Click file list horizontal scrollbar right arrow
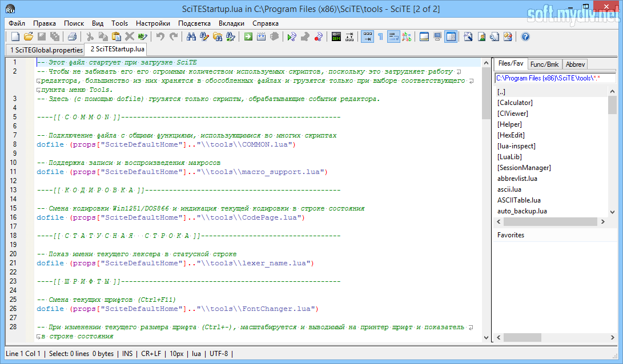Viewport: 623px width, 364px height. (x=603, y=222)
